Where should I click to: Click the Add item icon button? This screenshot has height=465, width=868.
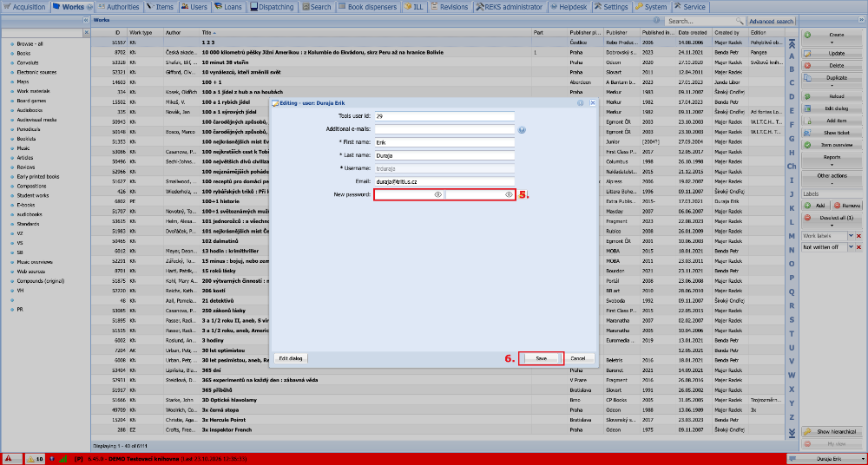[x=807, y=121]
